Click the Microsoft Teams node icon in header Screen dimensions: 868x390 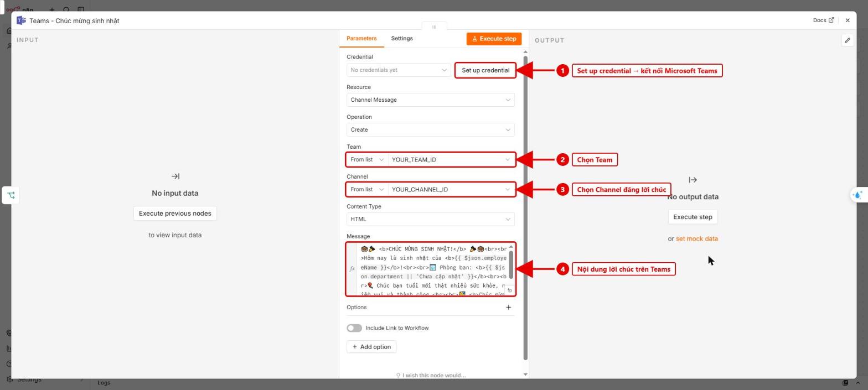[21, 20]
